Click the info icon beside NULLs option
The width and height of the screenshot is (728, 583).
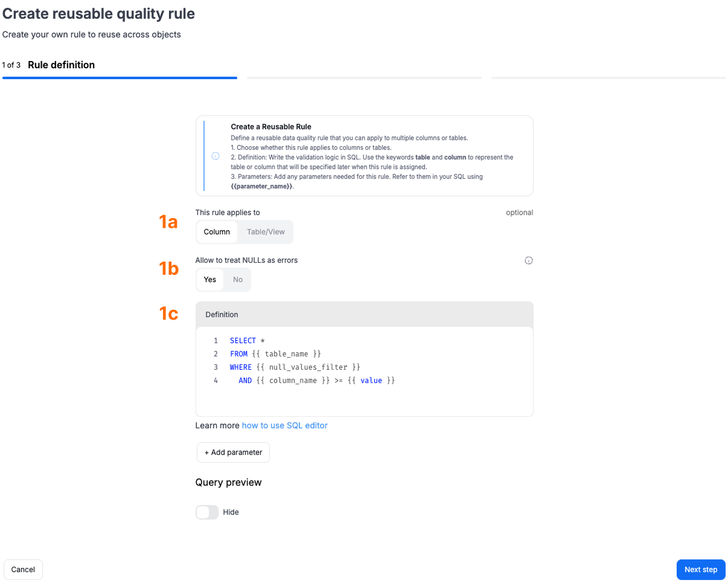click(x=529, y=261)
